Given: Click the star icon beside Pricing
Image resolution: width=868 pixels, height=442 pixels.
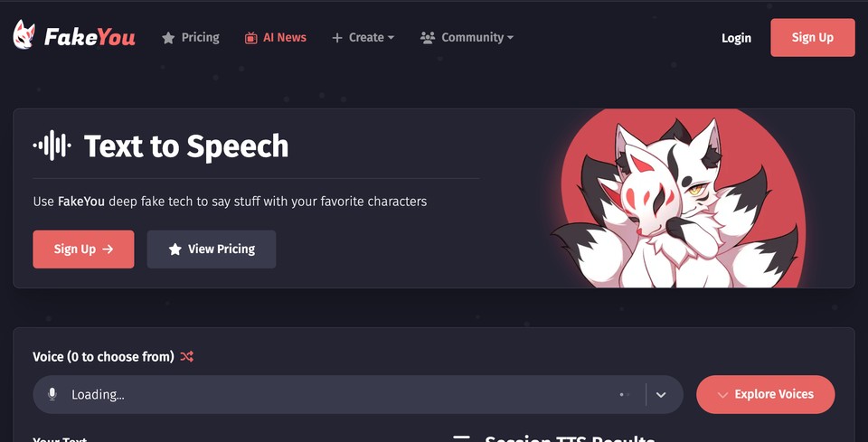Looking at the screenshot, I should pyautogui.click(x=168, y=38).
